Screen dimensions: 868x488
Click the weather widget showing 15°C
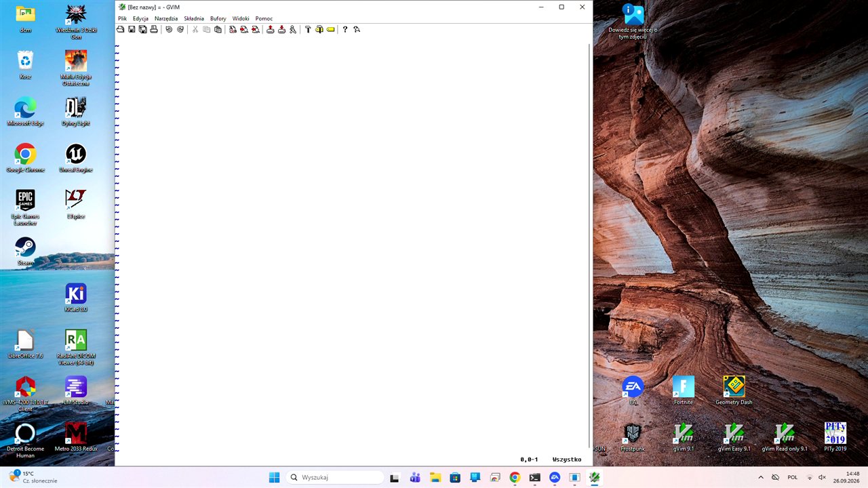coord(33,477)
